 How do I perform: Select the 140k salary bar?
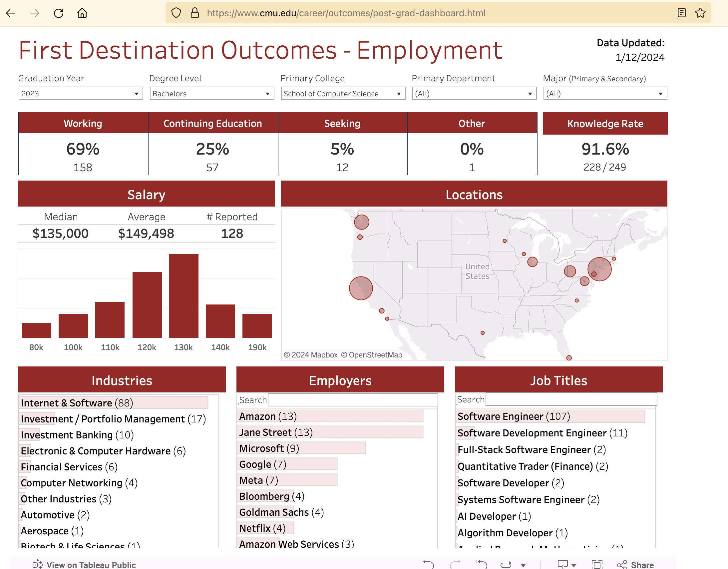click(220, 321)
